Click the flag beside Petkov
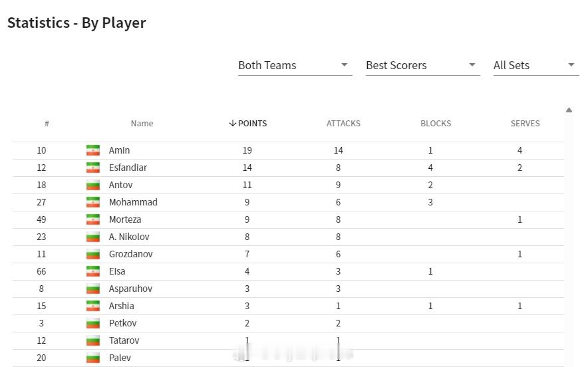The image size is (588, 367). click(93, 323)
